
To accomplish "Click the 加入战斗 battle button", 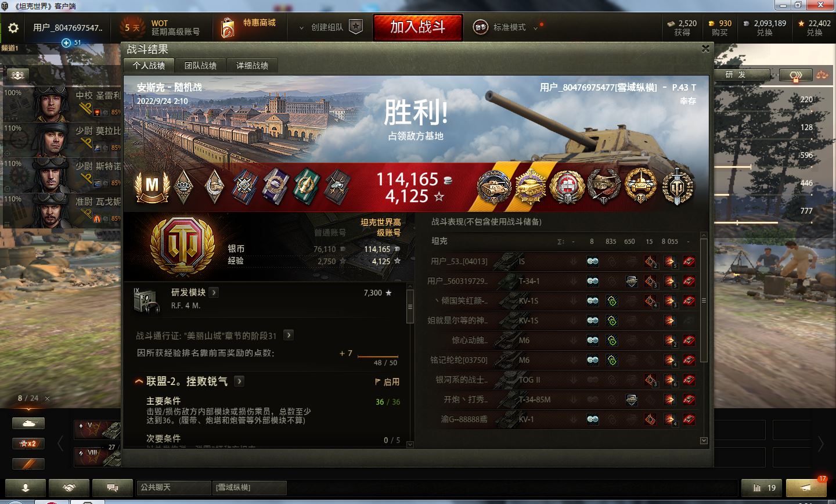I will 417,27.
